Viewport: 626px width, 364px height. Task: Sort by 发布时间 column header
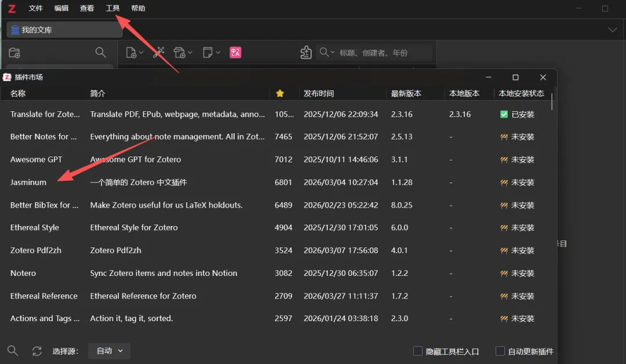tap(319, 93)
